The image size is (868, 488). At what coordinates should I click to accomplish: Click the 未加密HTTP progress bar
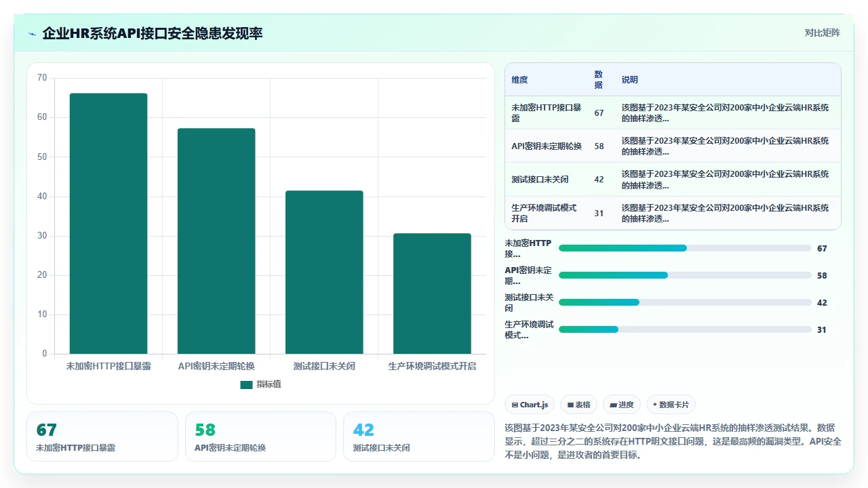pyautogui.click(x=685, y=248)
